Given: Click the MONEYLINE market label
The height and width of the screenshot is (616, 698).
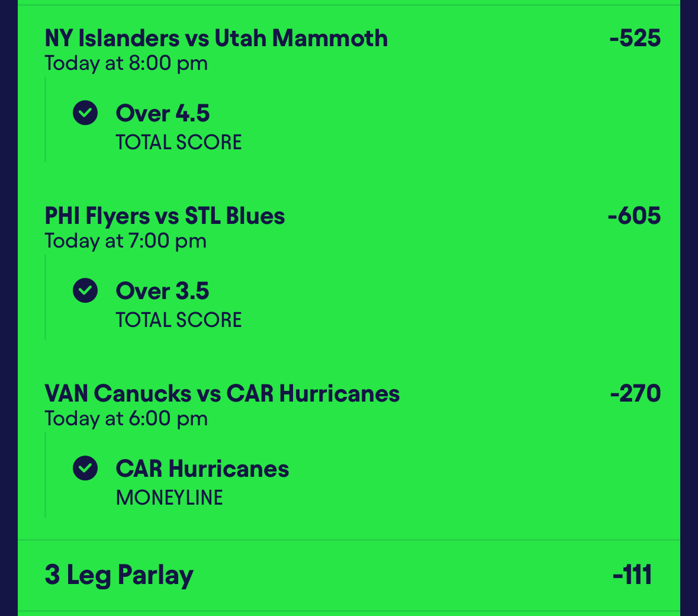Looking at the screenshot, I should (x=169, y=498).
